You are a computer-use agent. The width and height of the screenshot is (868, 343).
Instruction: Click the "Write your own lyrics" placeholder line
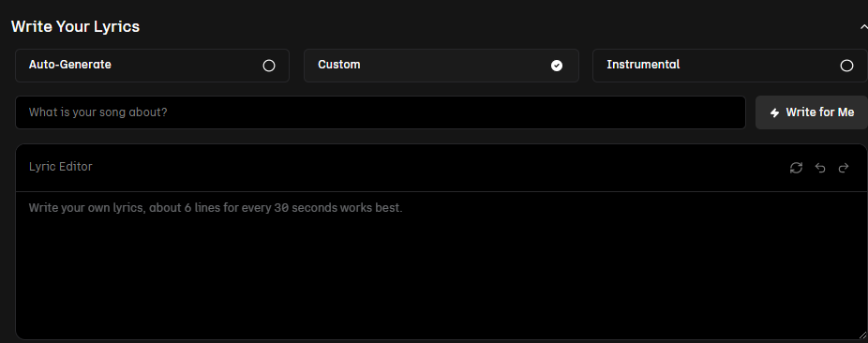click(216, 208)
